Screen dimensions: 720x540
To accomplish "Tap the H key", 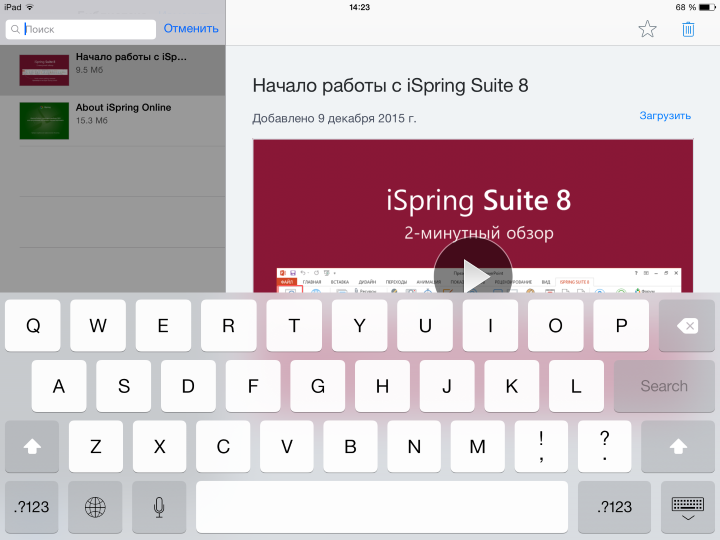I will [382, 386].
